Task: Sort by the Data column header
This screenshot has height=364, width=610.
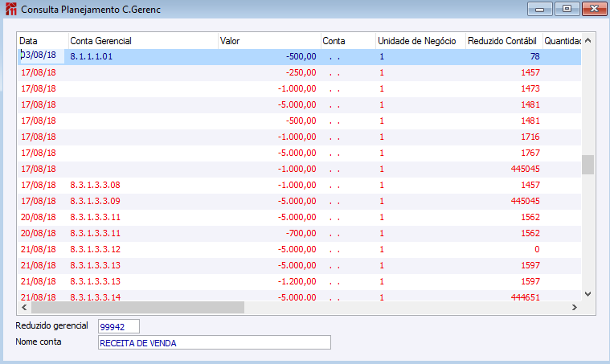Action: click(x=43, y=41)
